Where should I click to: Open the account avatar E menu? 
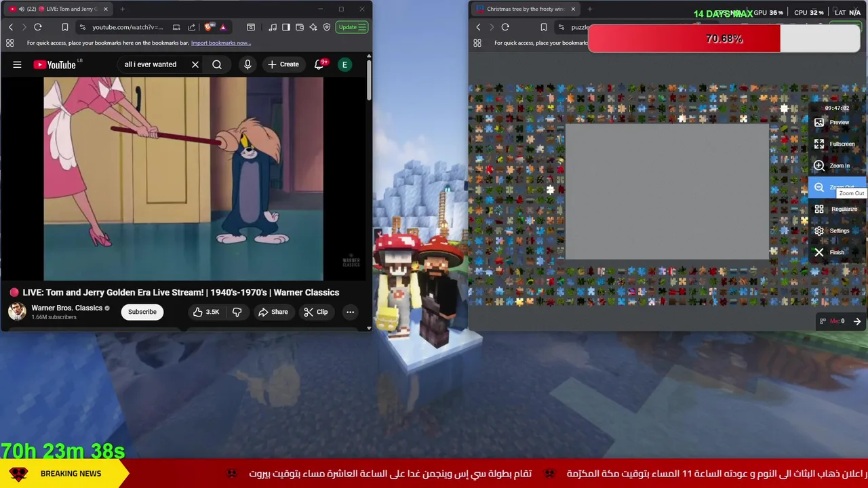point(344,64)
